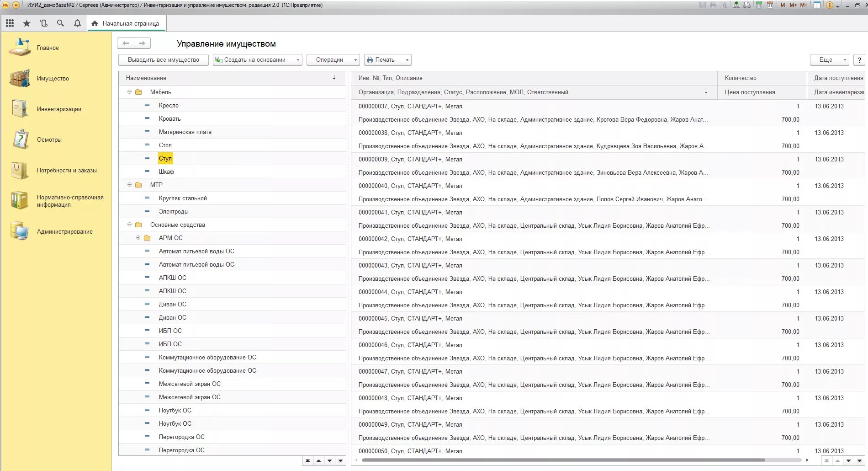Switch to Начальная страница tab
Screen dimensions: 868x471
(x=126, y=23)
